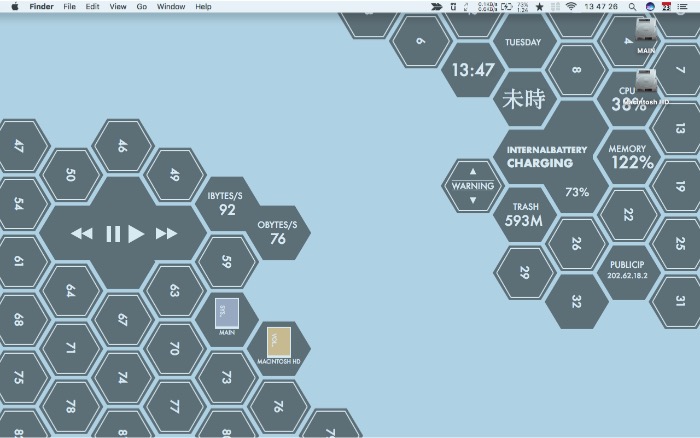Screen dimensions: 700x438
Task: Click hexagon number 22
Action: coord(628,215)
